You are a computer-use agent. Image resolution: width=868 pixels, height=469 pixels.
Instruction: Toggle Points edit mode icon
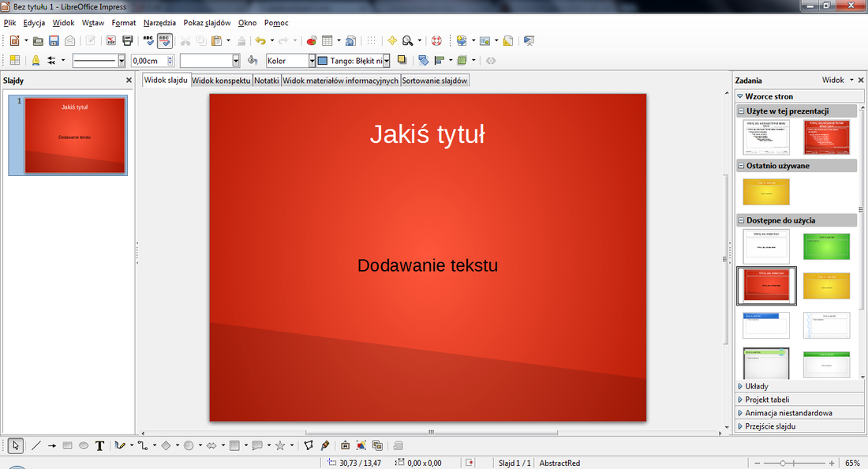click(309, 445)
